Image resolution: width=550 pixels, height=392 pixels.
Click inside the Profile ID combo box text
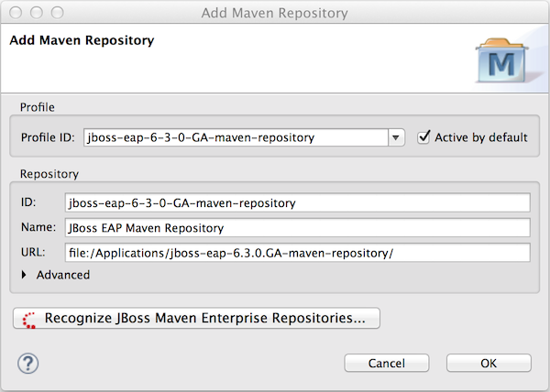click(234, 138)
